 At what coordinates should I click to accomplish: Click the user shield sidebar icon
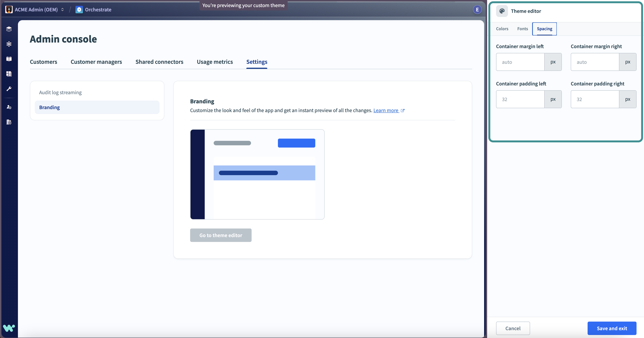click(9, 107)
